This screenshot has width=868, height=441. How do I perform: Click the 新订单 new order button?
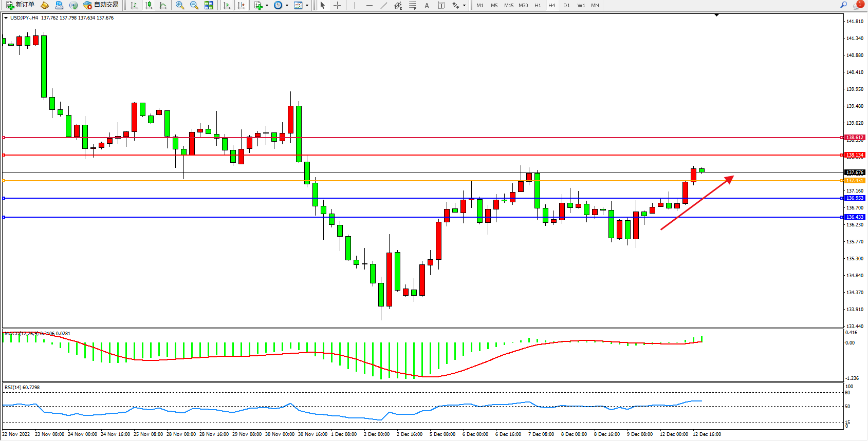point(21,5)
